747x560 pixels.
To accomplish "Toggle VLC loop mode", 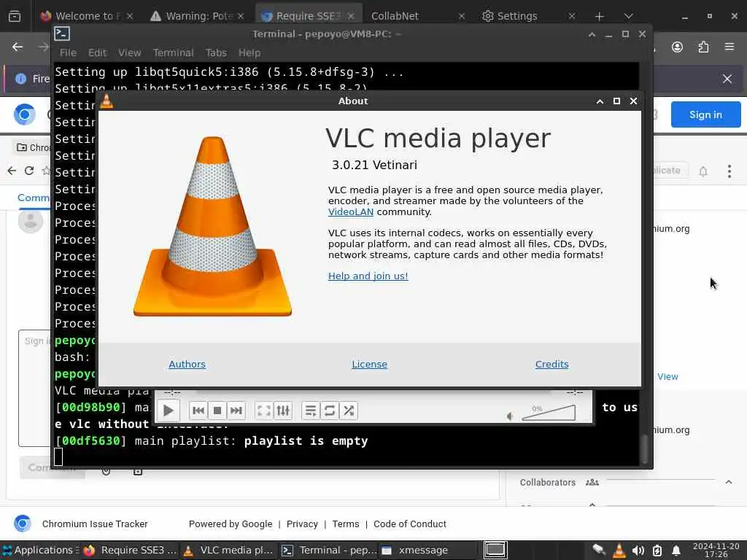I will pos(330,411).
